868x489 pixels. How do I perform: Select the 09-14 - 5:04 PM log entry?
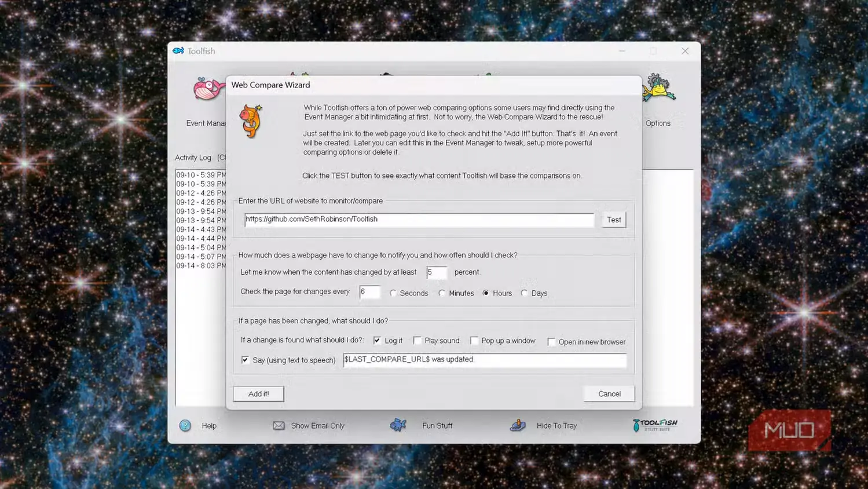[201, 247]
